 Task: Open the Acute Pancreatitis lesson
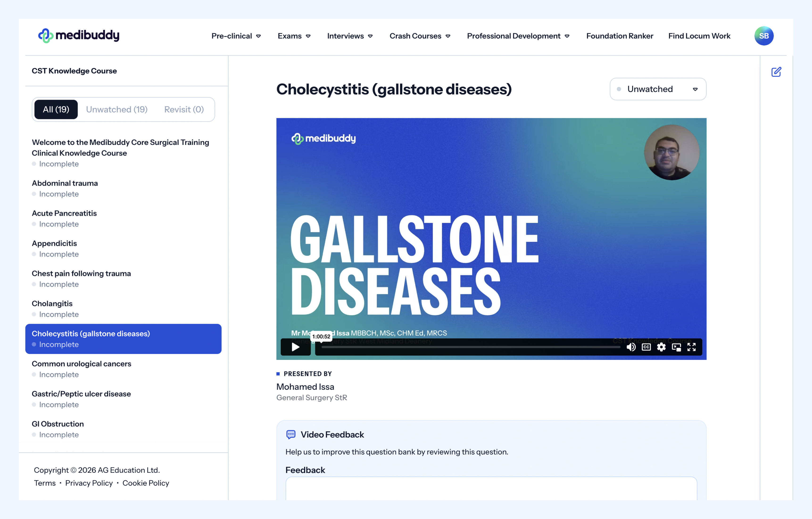tap(64, 213)
